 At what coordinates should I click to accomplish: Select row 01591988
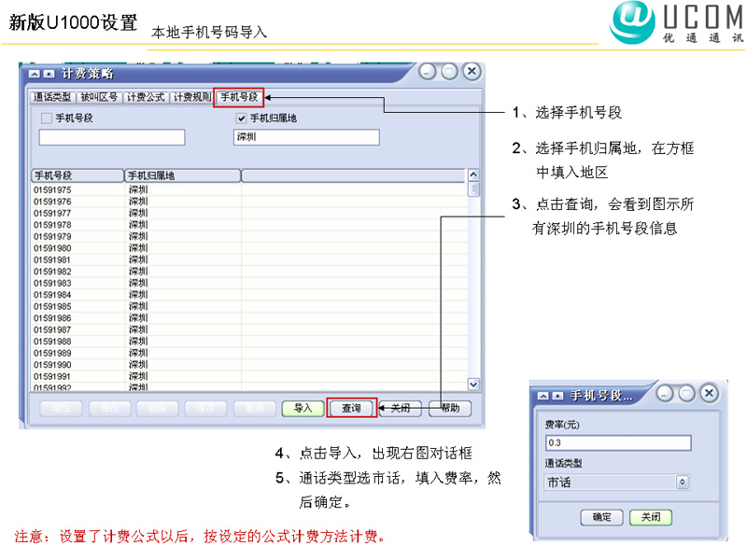tap(249, 342)
